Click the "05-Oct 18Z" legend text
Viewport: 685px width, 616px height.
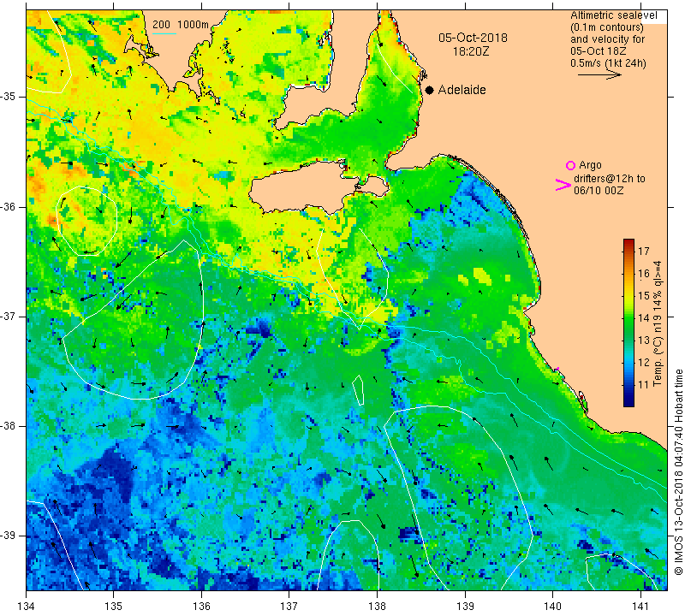click(599, 50)
